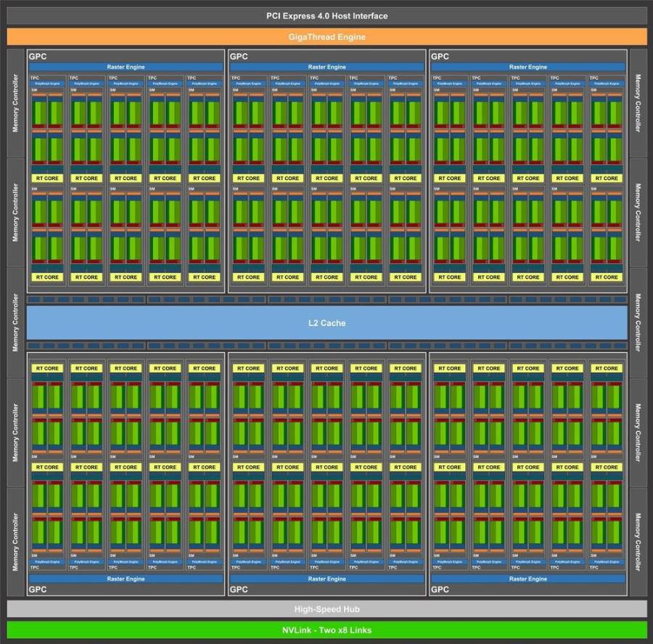The image size is (653, 644).
Task: Click bottommost Memory Controller on left edge
Action: coord(15,542)
